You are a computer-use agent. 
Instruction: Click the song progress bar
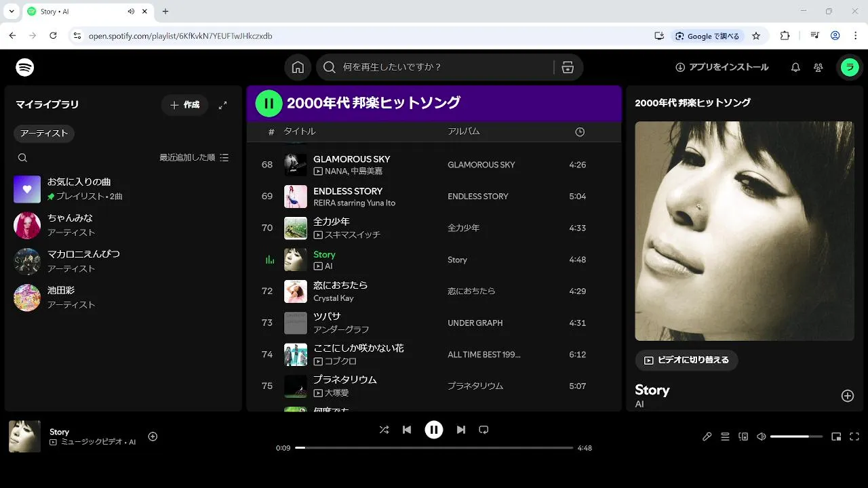tap(434, 448)
